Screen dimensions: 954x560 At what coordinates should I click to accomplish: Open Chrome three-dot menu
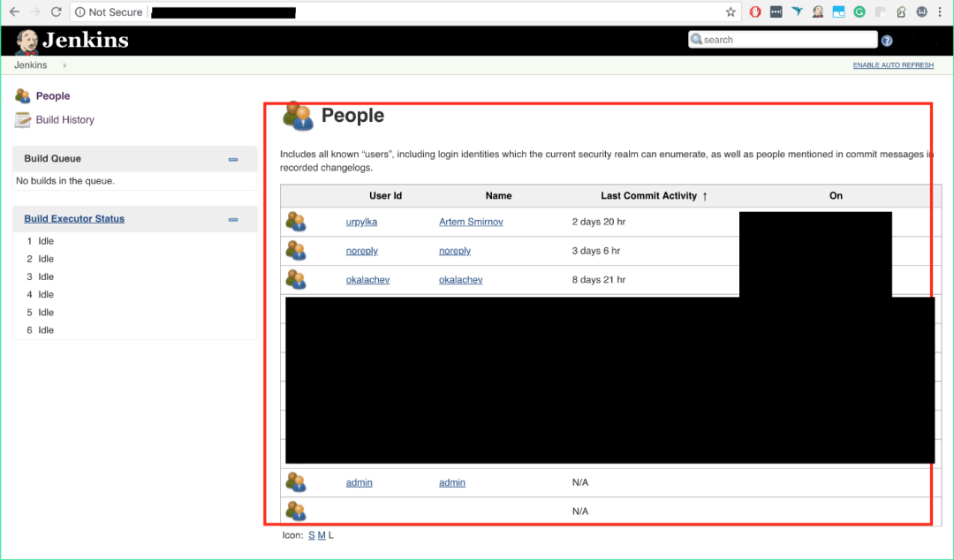point(940,11)
